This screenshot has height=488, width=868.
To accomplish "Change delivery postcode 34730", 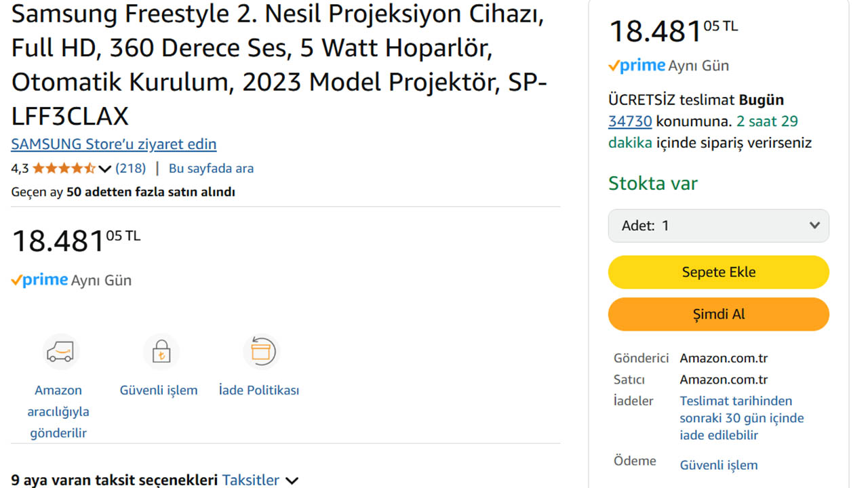I will pos(630,121).
